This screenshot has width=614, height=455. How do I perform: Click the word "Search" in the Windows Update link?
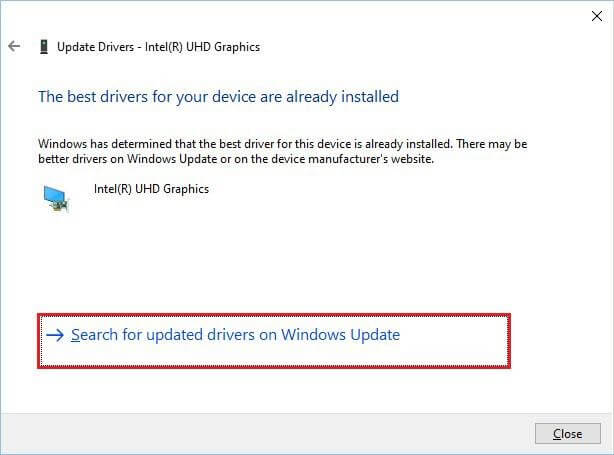tap(94, 335)
